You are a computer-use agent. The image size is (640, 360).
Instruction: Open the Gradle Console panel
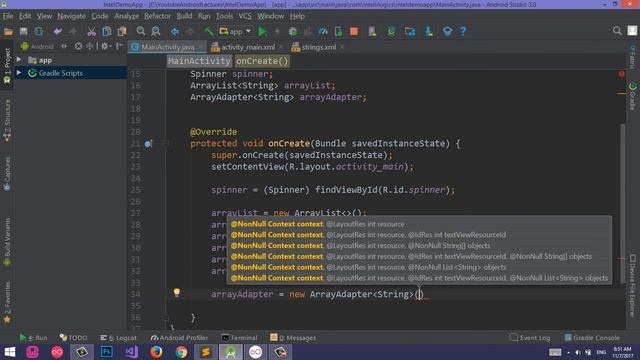point(592,338)
